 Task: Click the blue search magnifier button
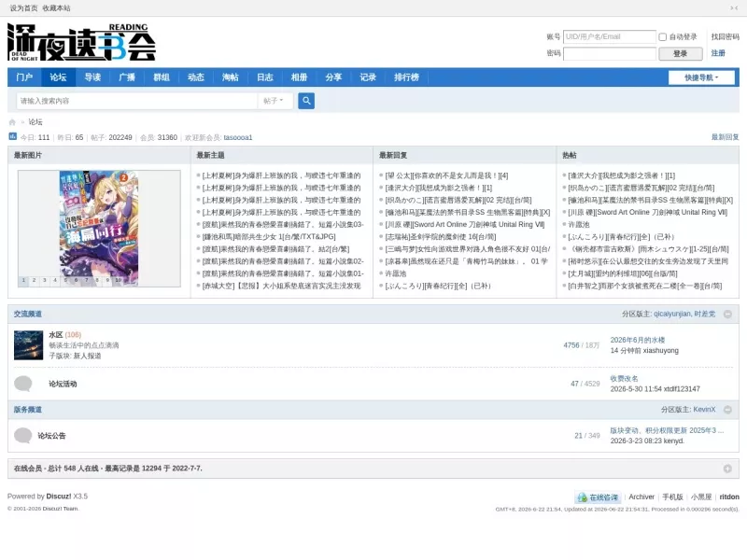pos(306,101)
